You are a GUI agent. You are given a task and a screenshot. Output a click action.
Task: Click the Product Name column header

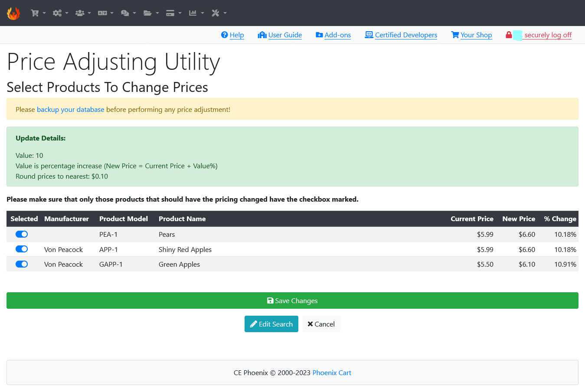point(182,219)
